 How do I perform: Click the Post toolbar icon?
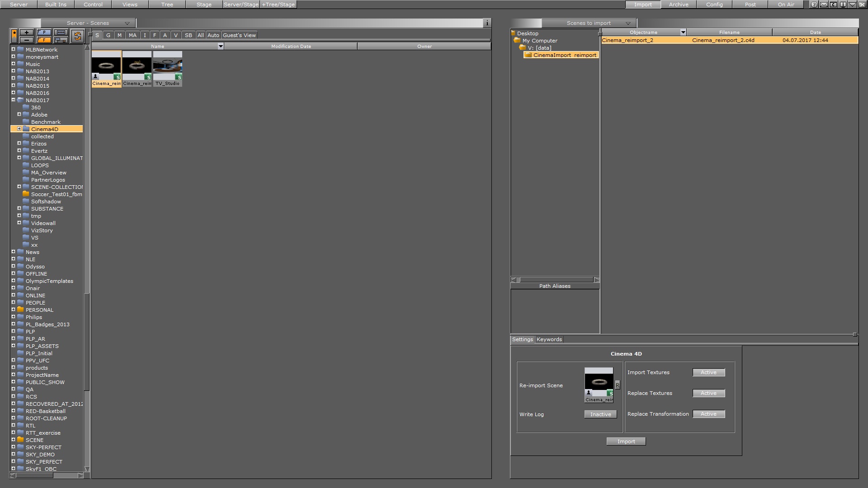coord(750,4)
